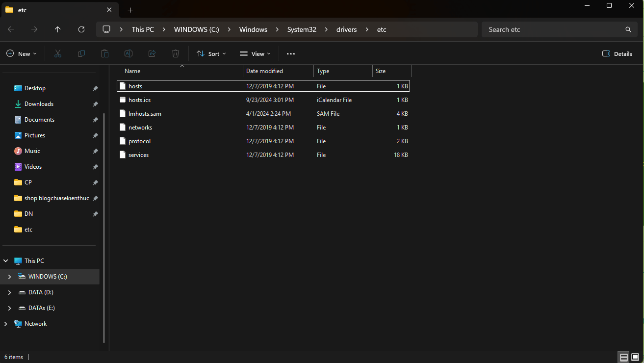Click the Delete trash icon

point(176,53)
